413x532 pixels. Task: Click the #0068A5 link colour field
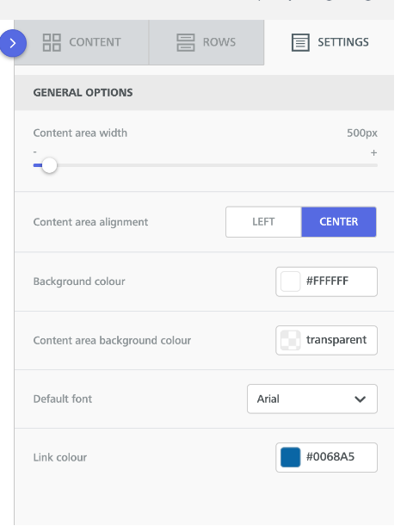click(326, 457)
